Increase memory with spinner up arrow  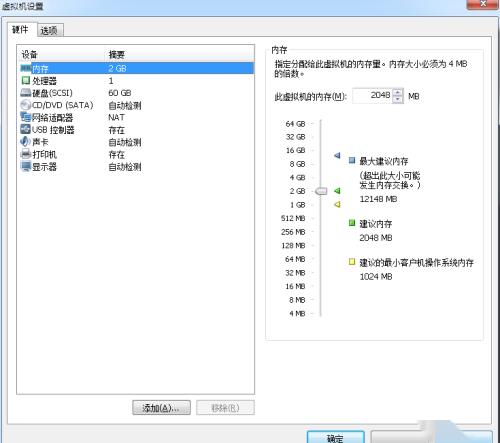click(x=398, y=92)
